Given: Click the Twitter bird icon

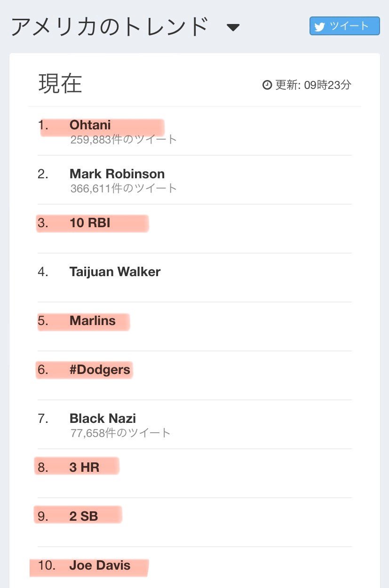Looking at the screenshot, I should point(320,27).
